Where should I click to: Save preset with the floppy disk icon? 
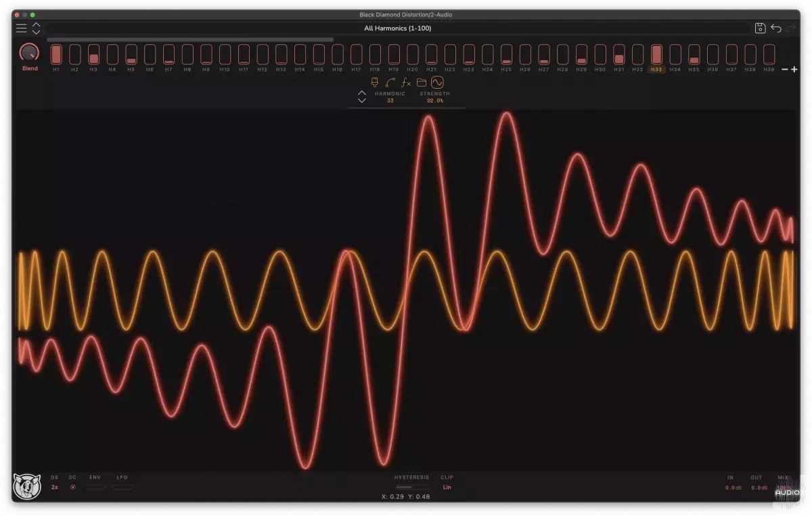point(760,28)
